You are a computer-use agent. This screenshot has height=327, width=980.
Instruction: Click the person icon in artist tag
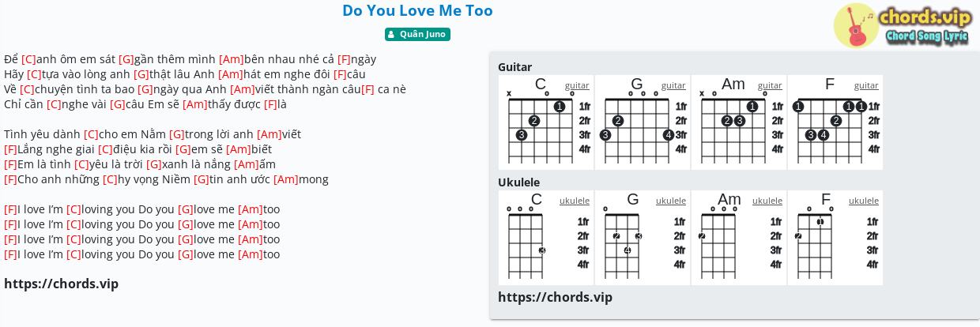(392, 34)
